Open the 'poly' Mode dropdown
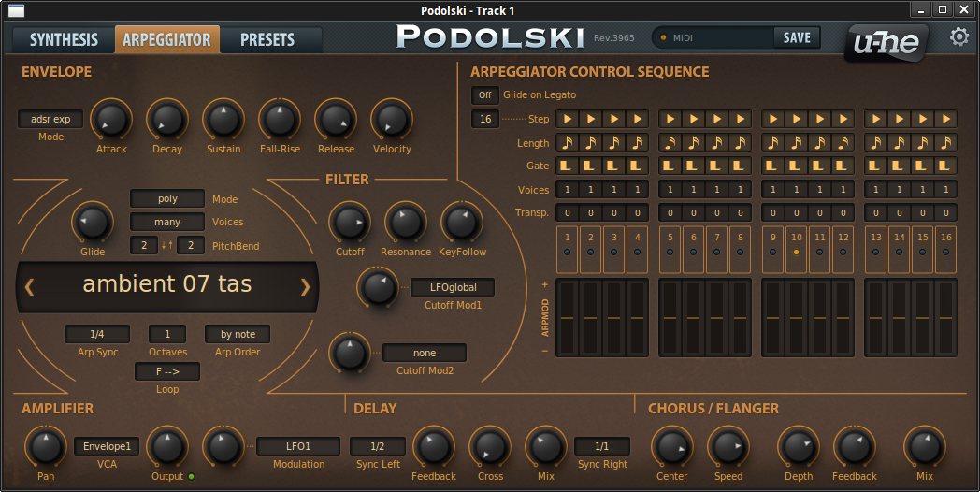980x492 pixels. [167, 199]
